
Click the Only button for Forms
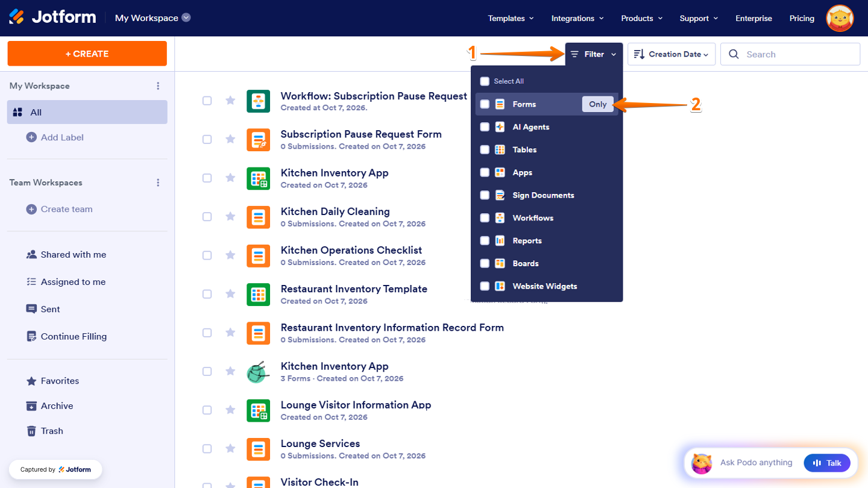pos(598,104)
